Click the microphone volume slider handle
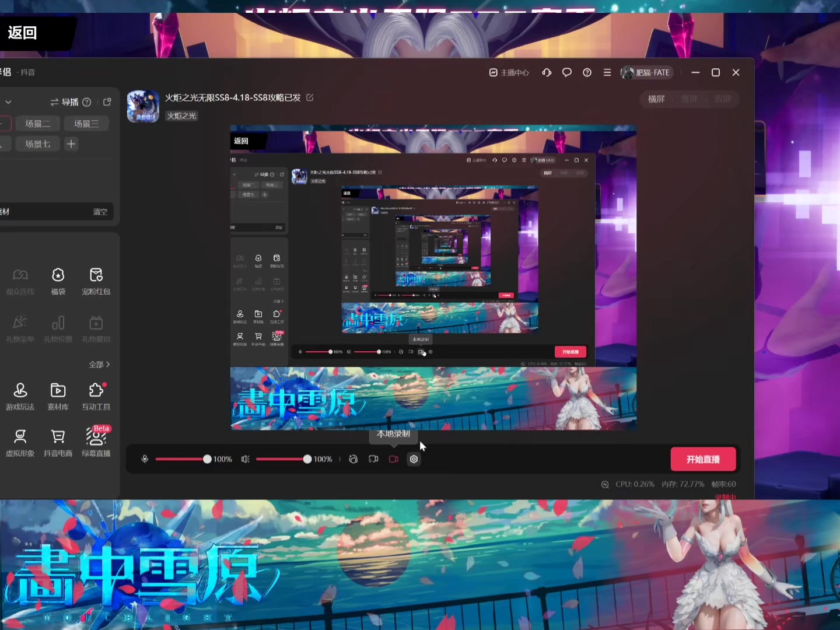This screenshot has width=840, height=630. pyautogui.click(x=207, y=459)
